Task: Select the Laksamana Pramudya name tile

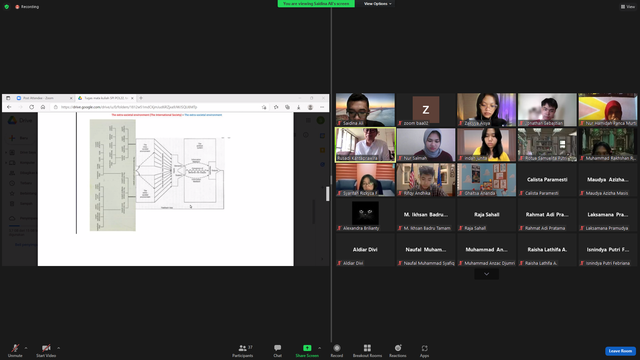Action: [x=608, y=215]
